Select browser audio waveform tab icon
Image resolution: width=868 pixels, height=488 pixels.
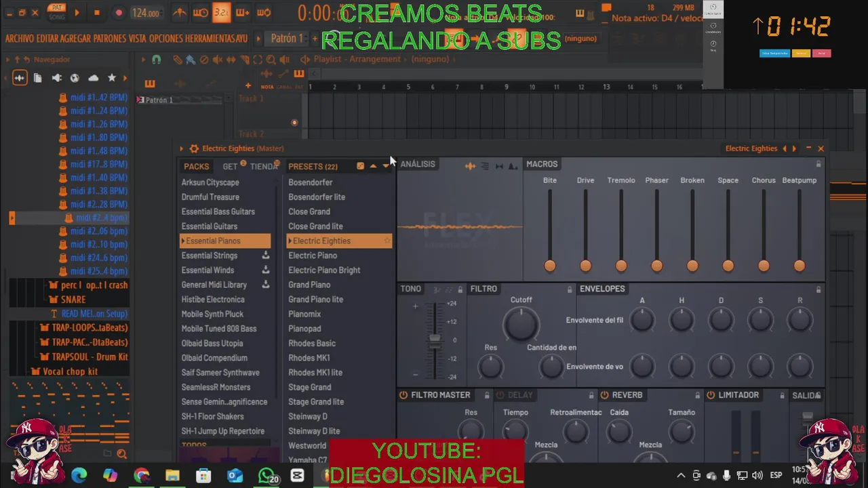point(19,78)
